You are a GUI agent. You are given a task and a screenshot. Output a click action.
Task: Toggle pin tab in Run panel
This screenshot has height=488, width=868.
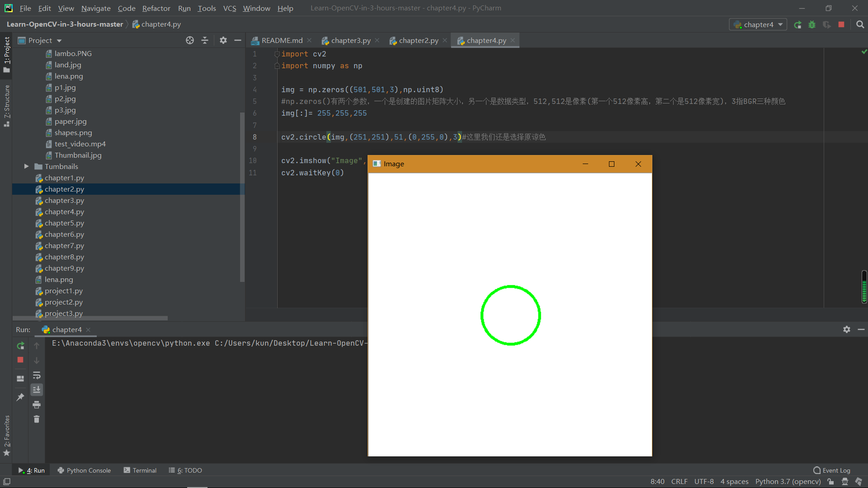[x=20, y=397]
